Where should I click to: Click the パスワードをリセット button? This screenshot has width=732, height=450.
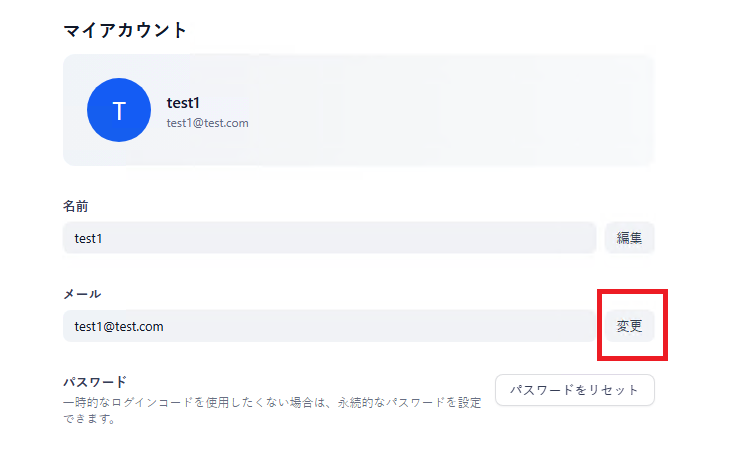coord(575,390)
